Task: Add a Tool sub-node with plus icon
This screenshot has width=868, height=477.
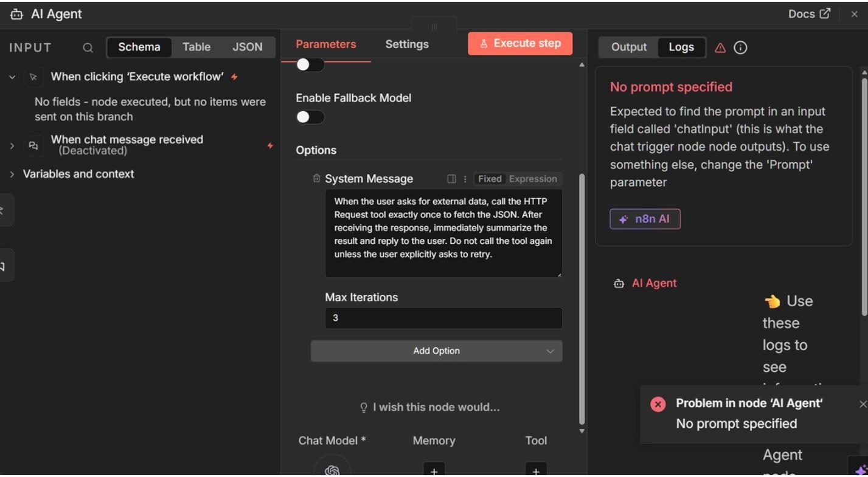Action: (x=536, y=470)
